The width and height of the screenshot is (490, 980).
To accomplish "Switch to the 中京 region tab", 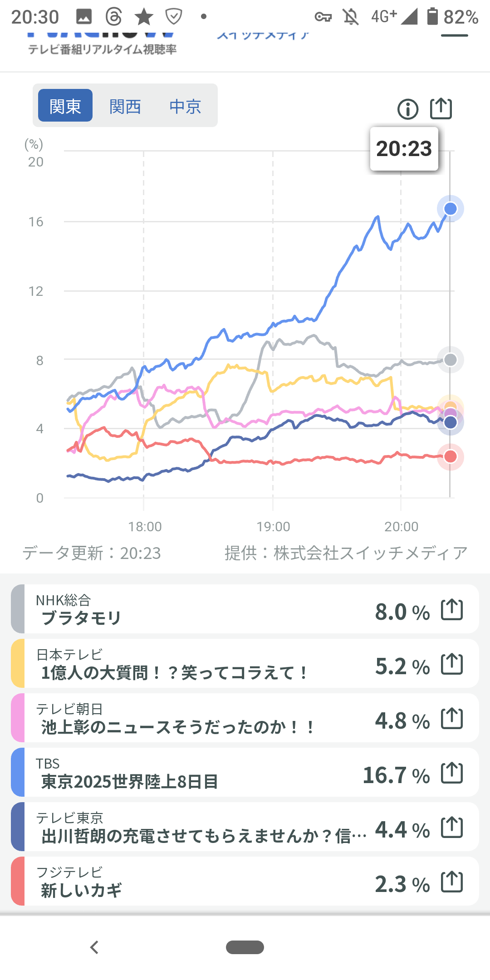I will pos(185,107).
